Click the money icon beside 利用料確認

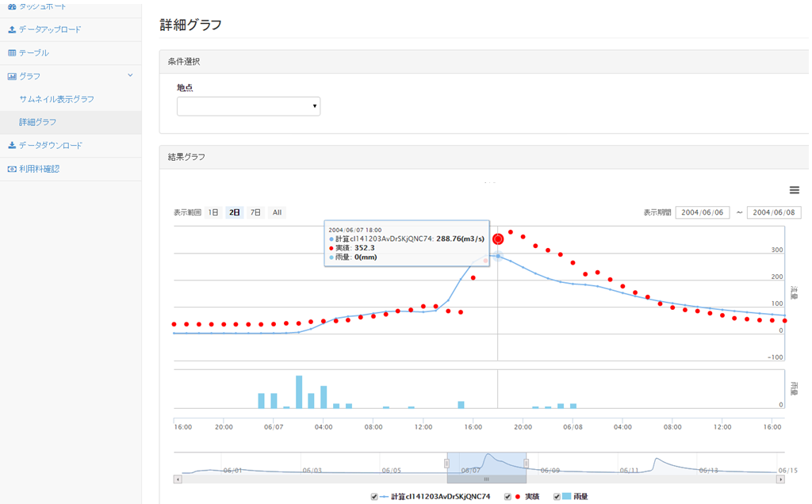pos(12,169)
